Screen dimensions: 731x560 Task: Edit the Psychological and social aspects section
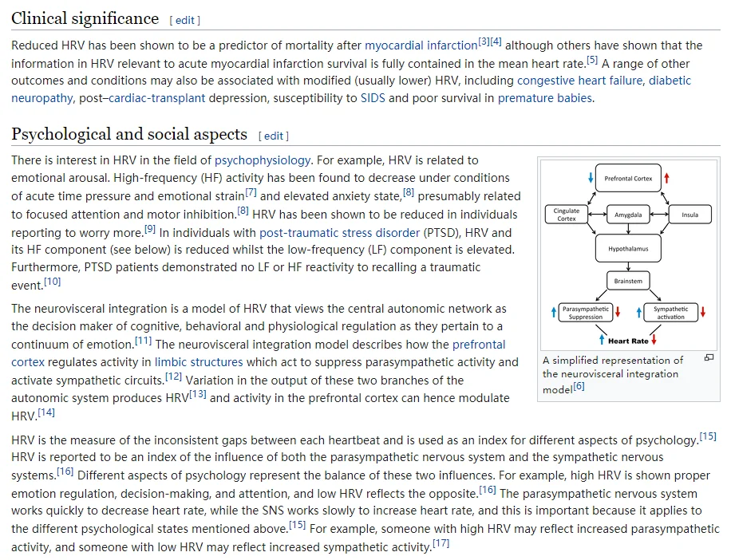pos(274,136)
